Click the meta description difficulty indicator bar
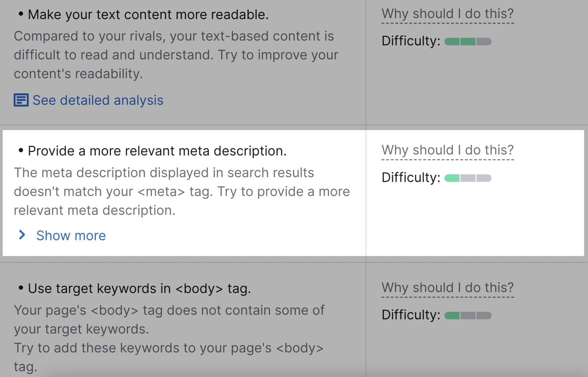Viewport: 588px width, 377px height. click(468, 178)
